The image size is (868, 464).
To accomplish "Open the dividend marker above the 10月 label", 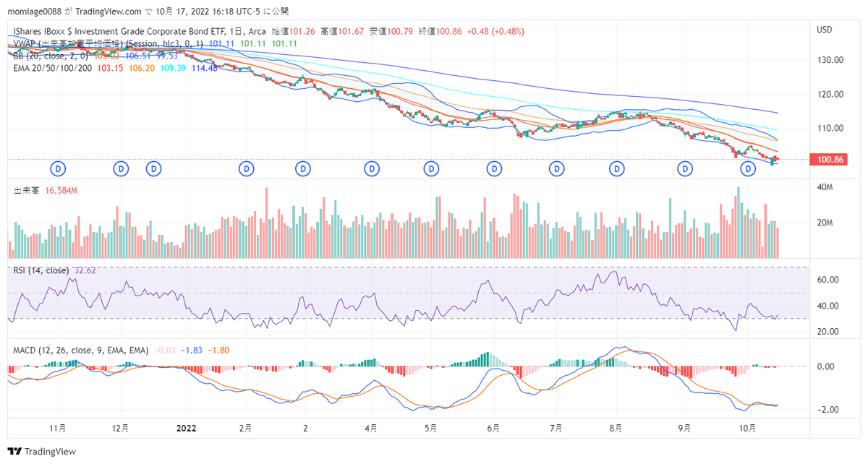I will [748, 168].
